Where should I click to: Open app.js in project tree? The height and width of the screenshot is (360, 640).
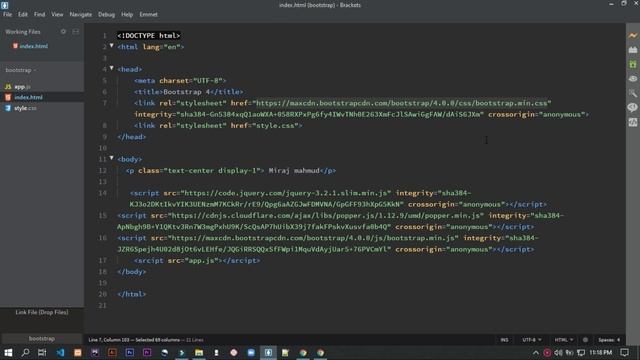click(22, 87)
